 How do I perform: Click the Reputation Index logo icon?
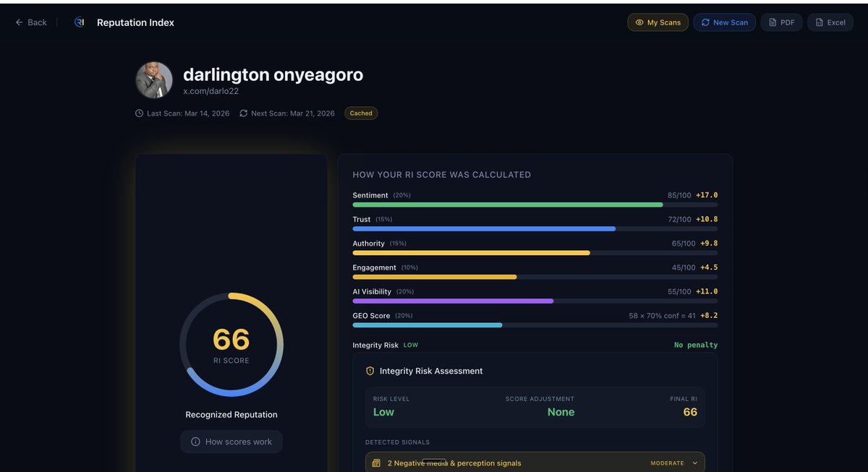[x=80, y=22]
